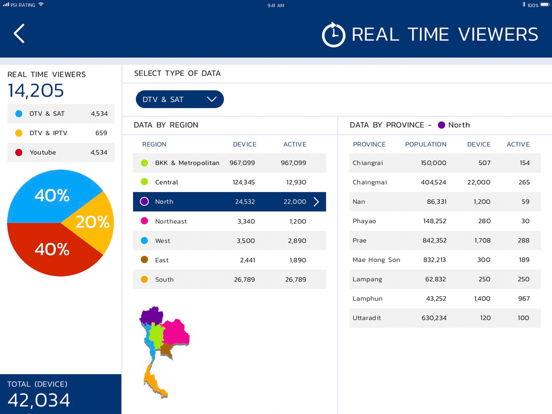Sort by POPULATION column header
552x414 pixels.
426,144
